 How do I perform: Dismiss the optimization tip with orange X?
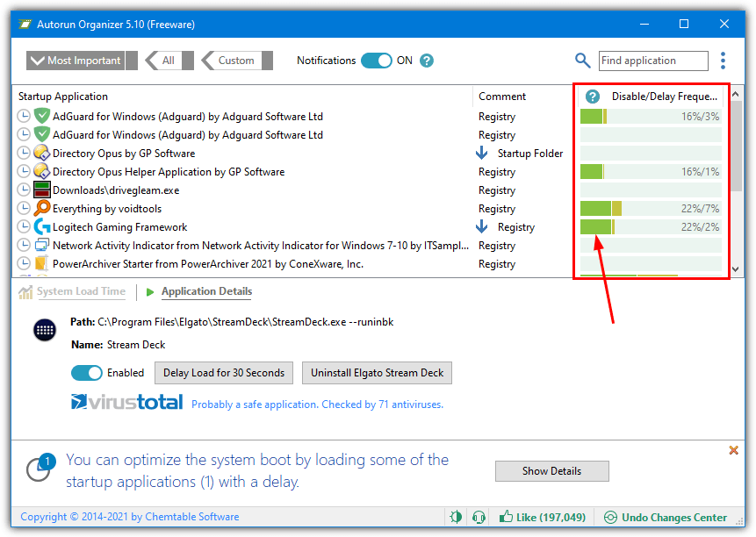coord(733,450)
